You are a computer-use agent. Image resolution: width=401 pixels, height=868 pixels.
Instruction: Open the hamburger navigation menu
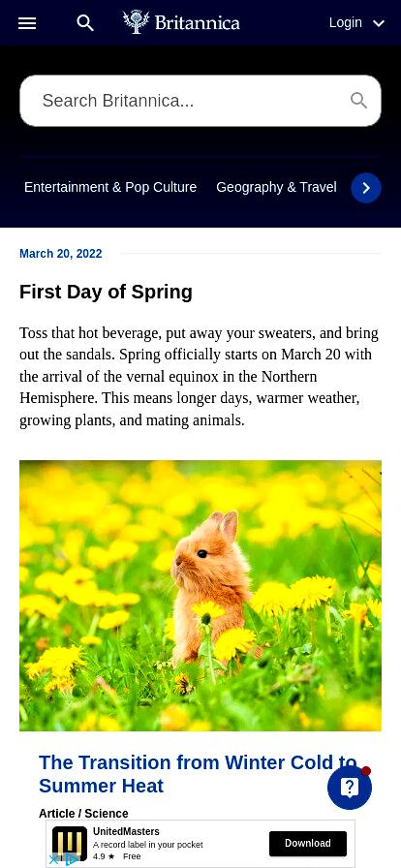[27, 23]
